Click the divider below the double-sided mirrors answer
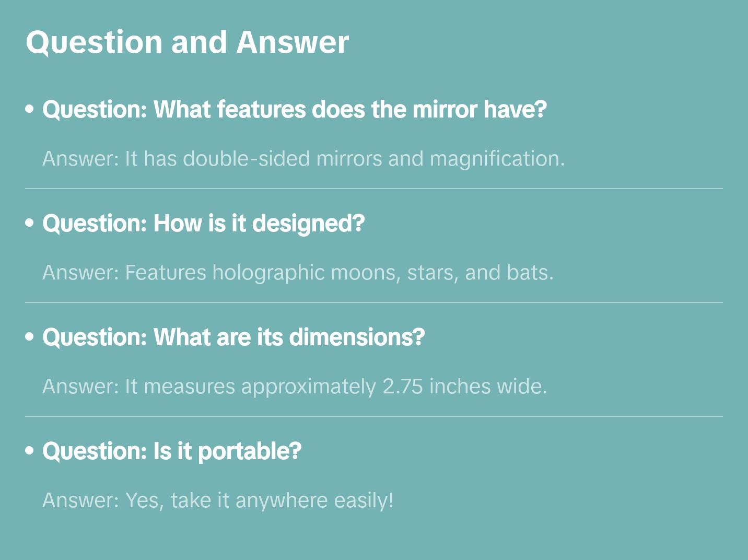This screenshot has width=748, height=560. (x=374, y=189)
